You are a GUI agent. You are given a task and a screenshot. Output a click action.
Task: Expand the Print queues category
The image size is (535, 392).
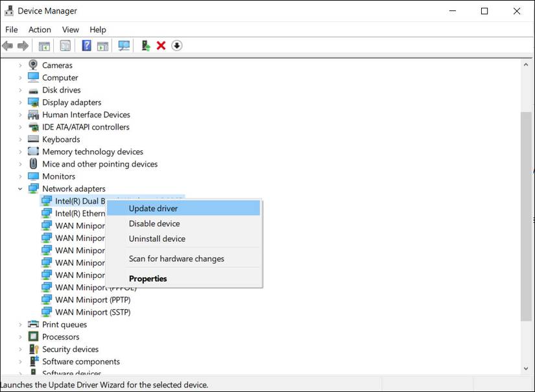(x=20, y=325)
